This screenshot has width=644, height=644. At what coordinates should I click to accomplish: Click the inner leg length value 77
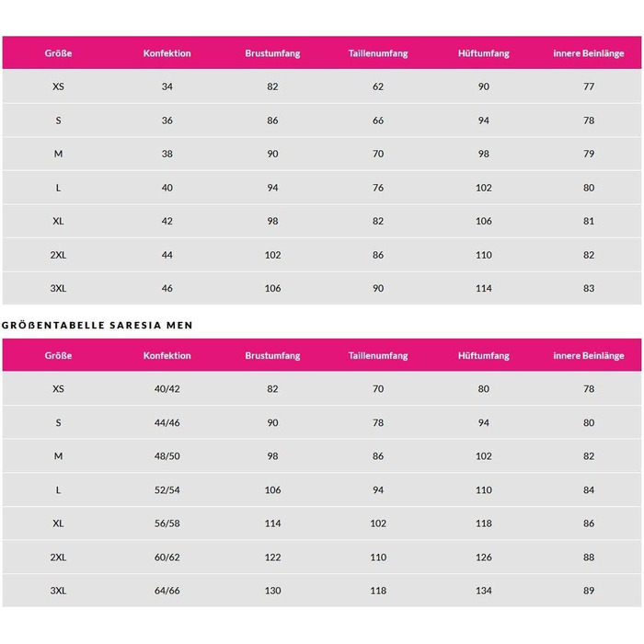589,86
